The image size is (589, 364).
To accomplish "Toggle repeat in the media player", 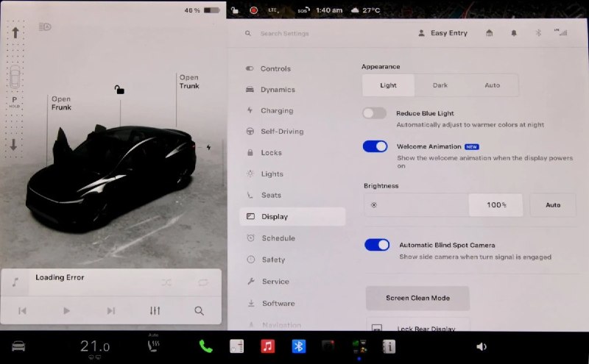I will (x=203, y=282).
